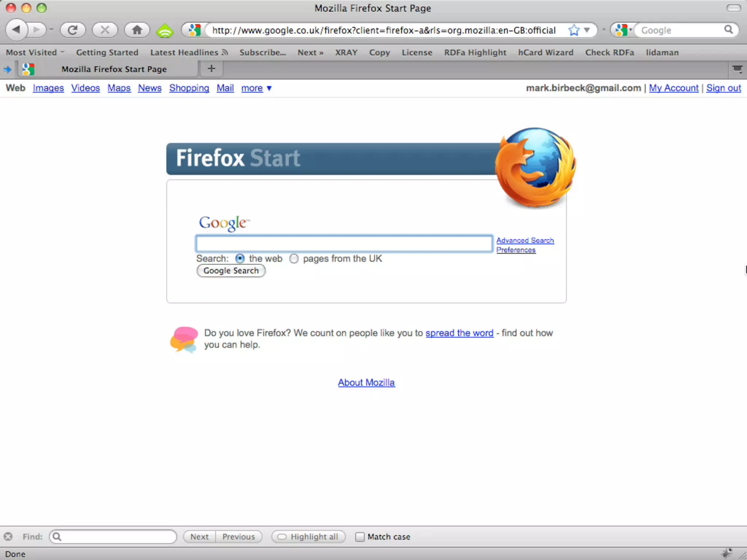The width and height of the screenshot is (747, 560).
Task: Click the search magnifier in the Google search box
Action: 728,30
